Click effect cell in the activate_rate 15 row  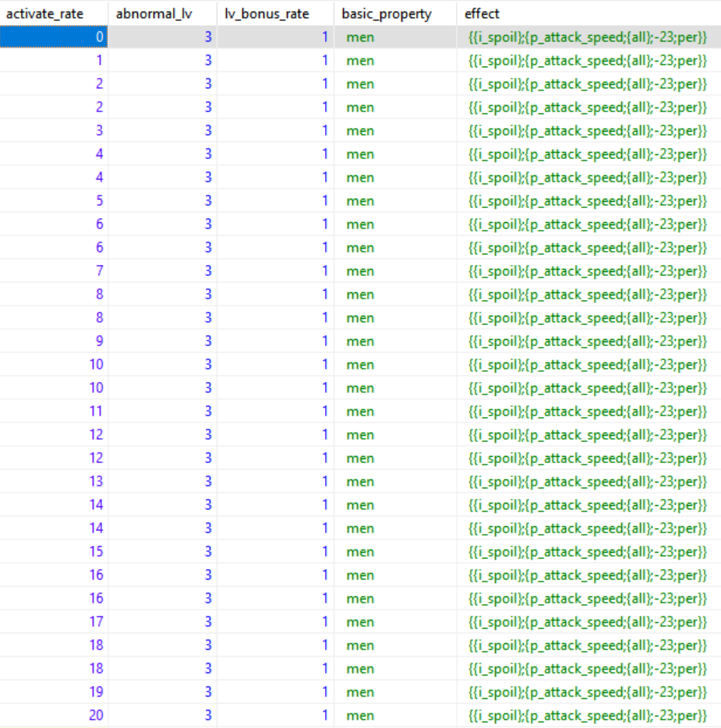[587, 551]
